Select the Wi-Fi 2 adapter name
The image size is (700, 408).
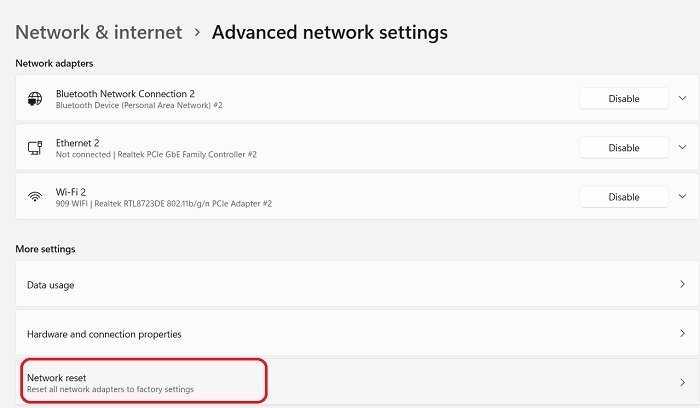point(72,192)
